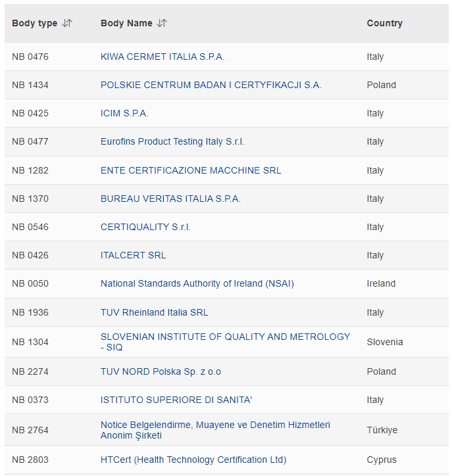Click Poland in the NB 1434 row
Image resolution: width=452 pixels, height=476 pixels.
coord(381,85)
